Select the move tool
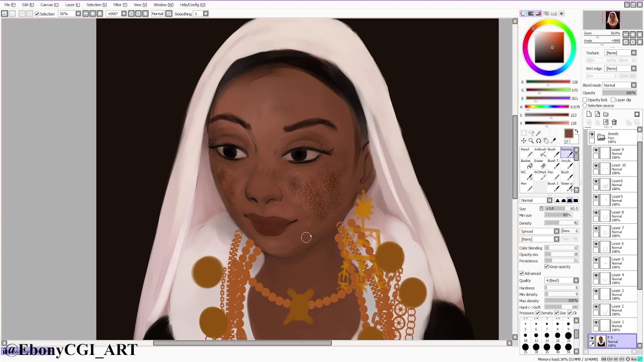Image resolution: width=644 pixels, height=362 pixels. click(x=524, y=141)
